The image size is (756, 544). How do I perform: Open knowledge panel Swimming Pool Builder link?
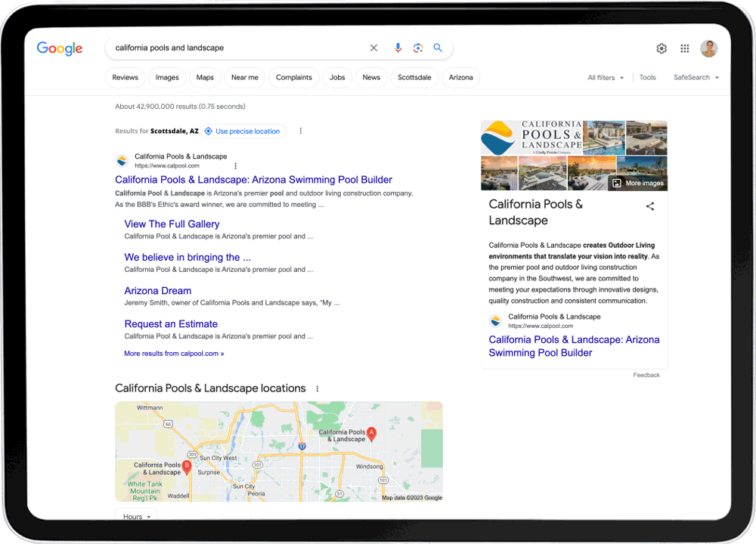point(574,346)
